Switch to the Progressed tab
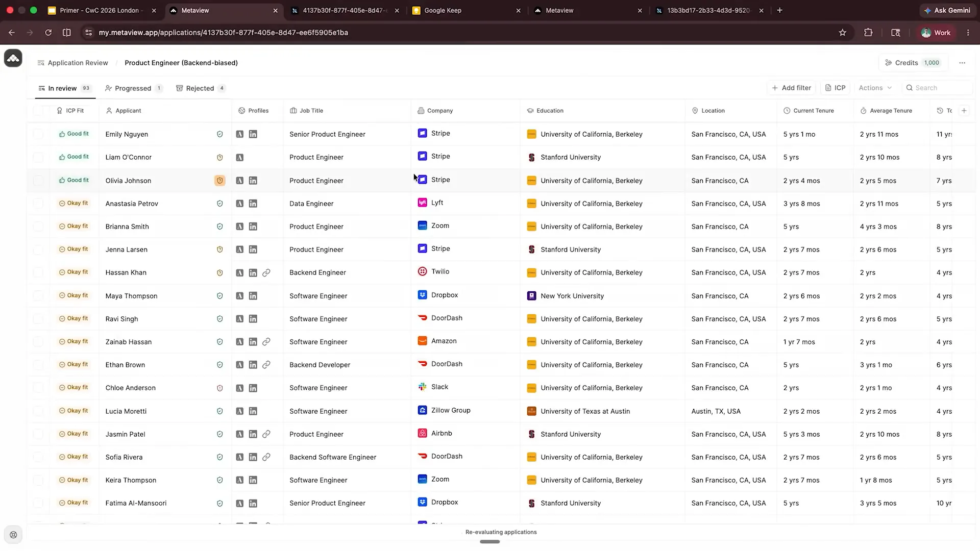This screenshot has height=551, width=980. [134, 88]
